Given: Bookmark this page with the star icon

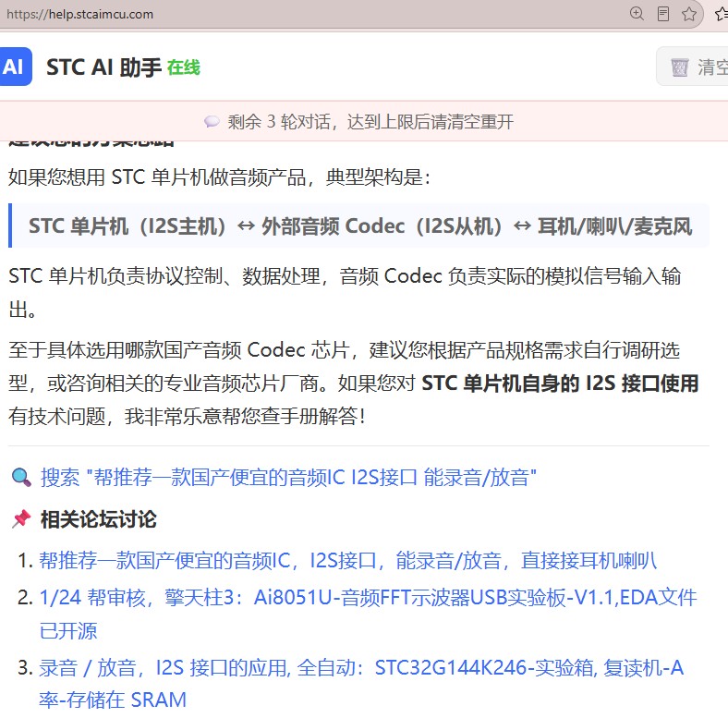Looking at the screenshot, I should tap(689, 14).
